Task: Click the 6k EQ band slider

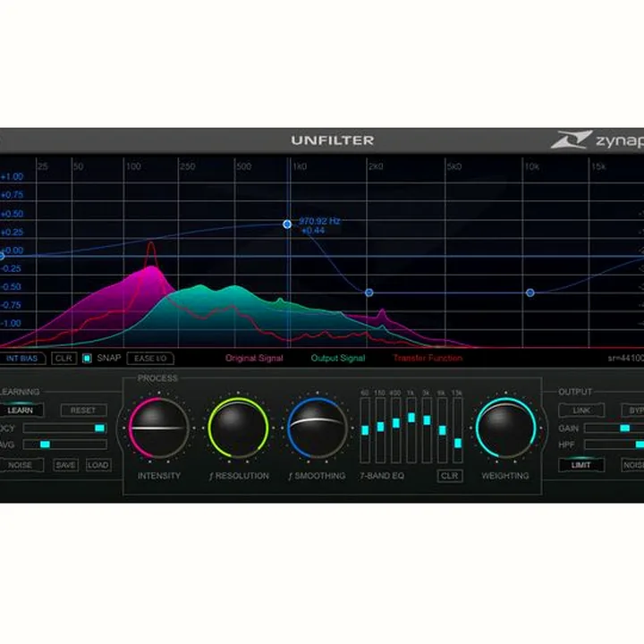Action: 443,430
